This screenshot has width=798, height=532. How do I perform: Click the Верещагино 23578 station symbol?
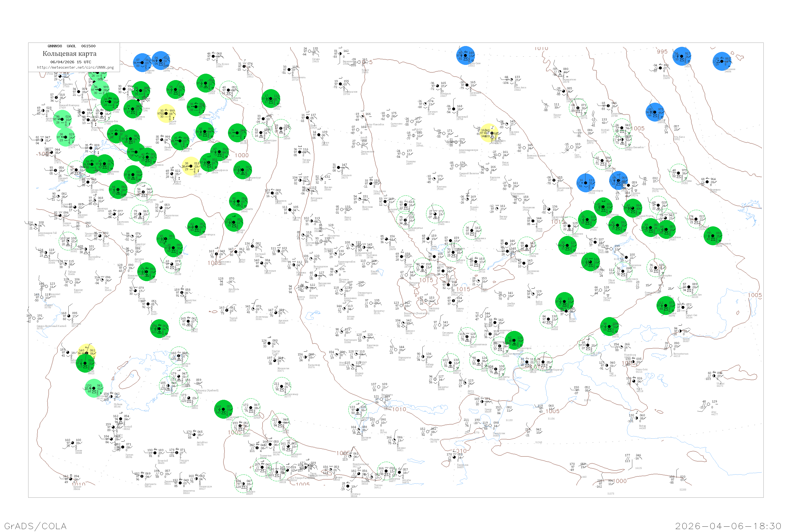pyautogui.click(x=559, y=72)
